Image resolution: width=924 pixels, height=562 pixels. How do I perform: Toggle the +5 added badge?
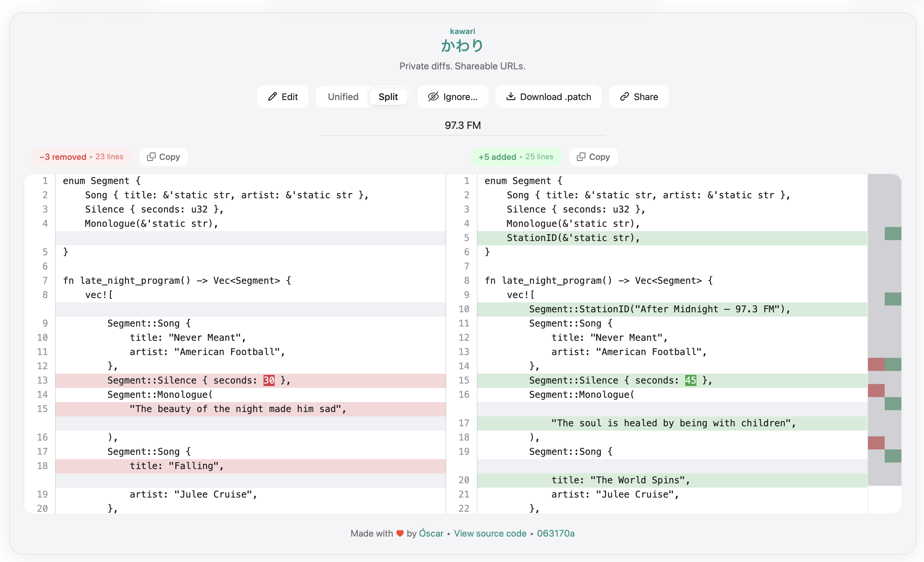point(516,157)
